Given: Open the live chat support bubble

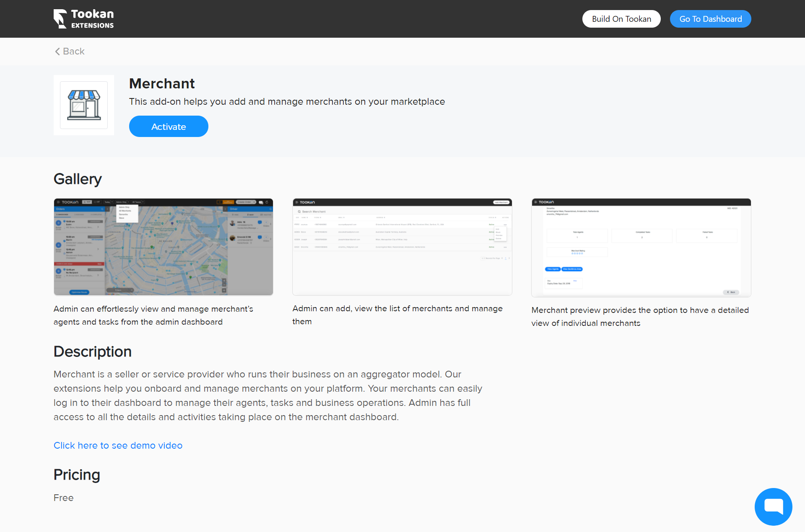Looking at the screenshot, I should click(x=773, y=506).
